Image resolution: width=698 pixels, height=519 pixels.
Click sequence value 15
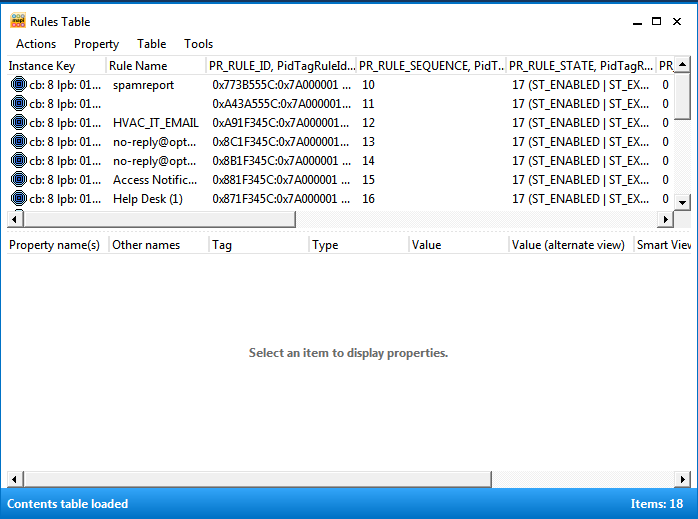(368, 180)
